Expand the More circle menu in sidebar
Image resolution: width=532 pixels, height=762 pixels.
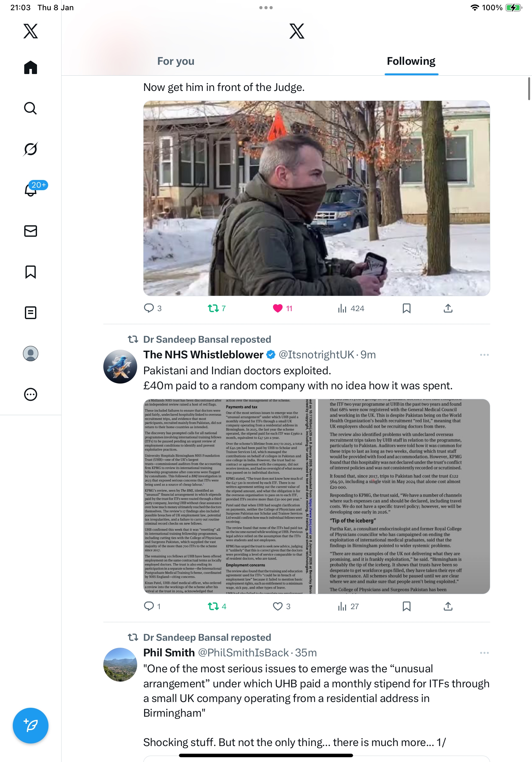coord(31,394)
